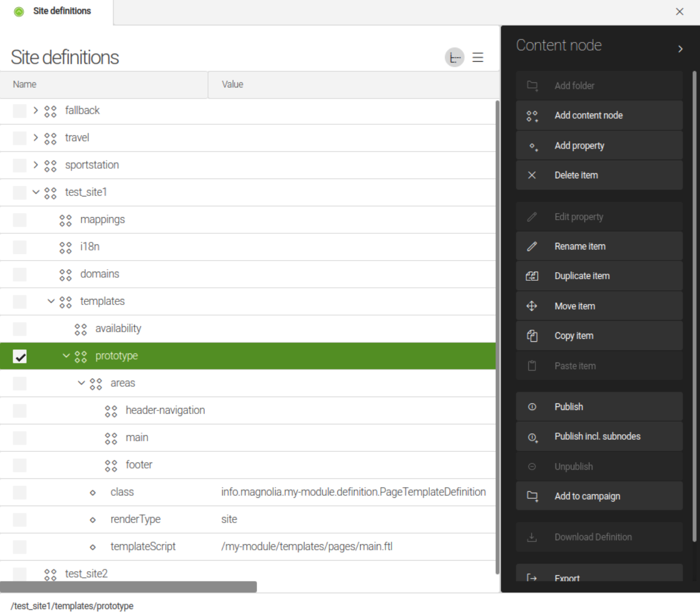Screen dimensions: 700x613
Task: Click Add to campaign
Action: 587,496
